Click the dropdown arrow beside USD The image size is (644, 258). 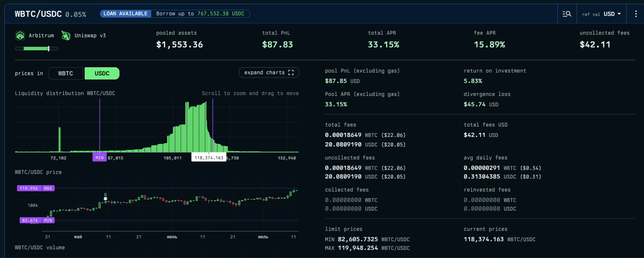[x=619, y=14]
